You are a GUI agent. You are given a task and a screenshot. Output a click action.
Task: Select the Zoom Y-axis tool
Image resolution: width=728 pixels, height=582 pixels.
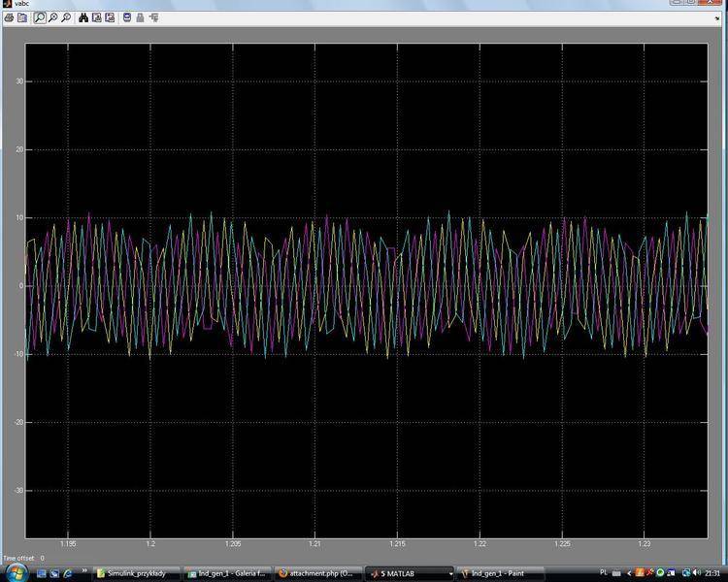point(65,17)
